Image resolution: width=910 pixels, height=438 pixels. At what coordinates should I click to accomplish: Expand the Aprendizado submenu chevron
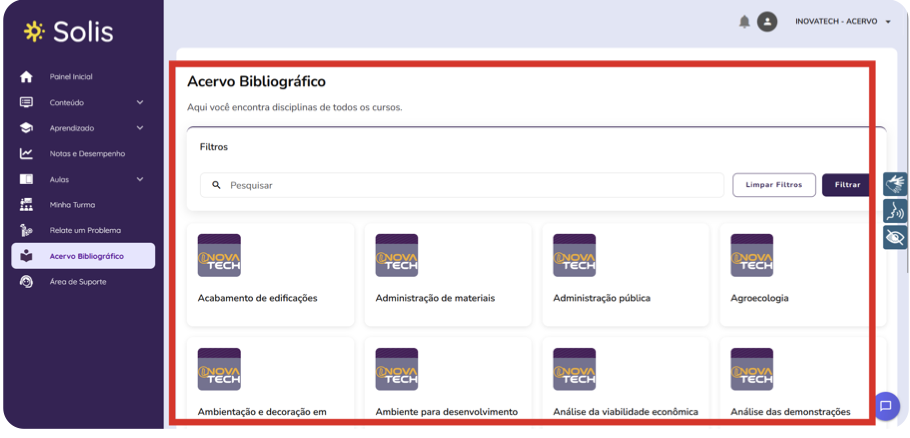pyautogui.click(x=140, y=128)
